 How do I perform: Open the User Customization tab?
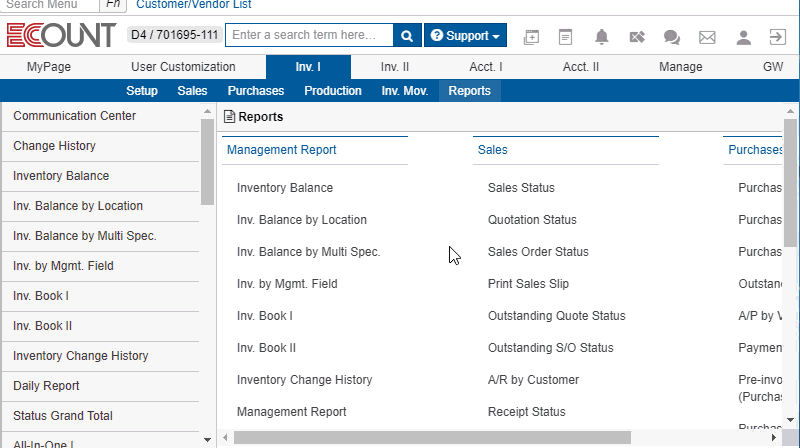click(x=183, y=67)
